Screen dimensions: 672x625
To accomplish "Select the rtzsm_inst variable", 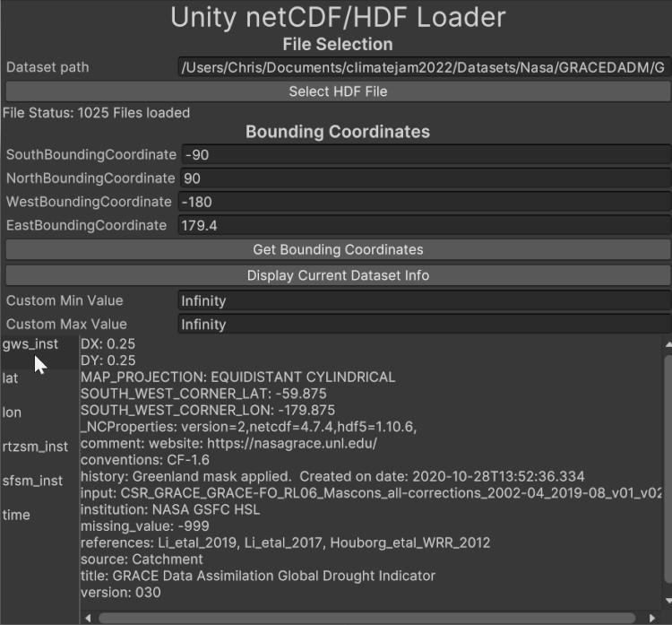I will point(39,447).
